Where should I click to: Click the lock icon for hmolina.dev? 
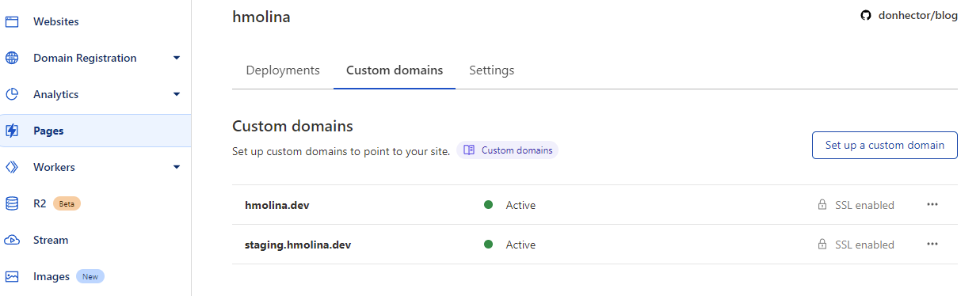[822, 205]
